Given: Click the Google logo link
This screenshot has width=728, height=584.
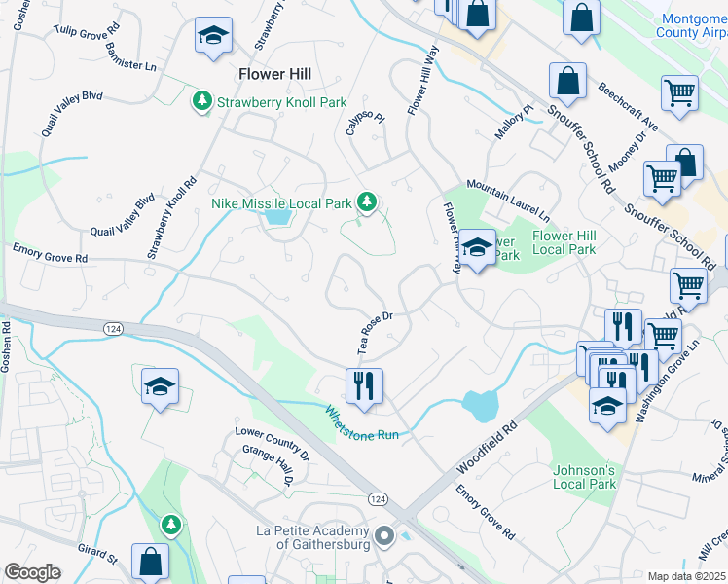Looking at the screenshot, I should pos(32,572).
